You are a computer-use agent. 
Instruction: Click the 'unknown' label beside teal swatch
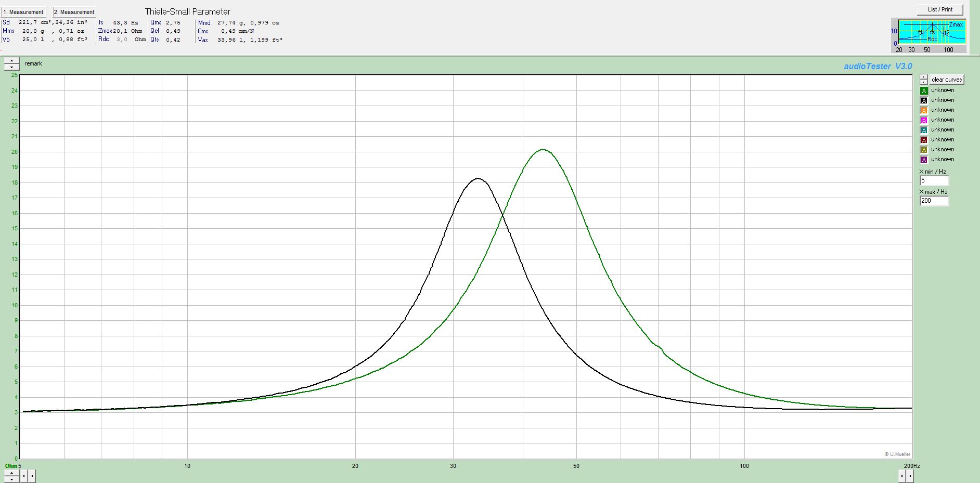(x=943, y=129)
